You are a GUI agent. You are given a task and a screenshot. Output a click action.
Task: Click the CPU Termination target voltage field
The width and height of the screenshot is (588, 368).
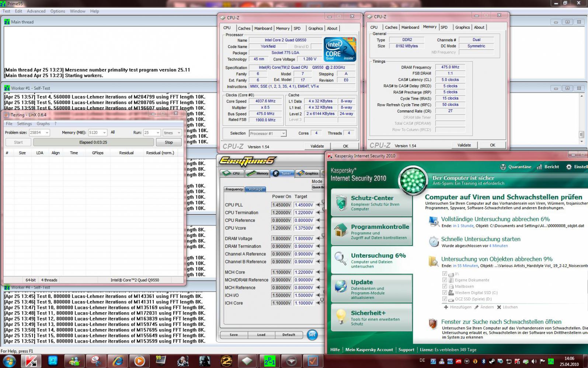(304, 213)
